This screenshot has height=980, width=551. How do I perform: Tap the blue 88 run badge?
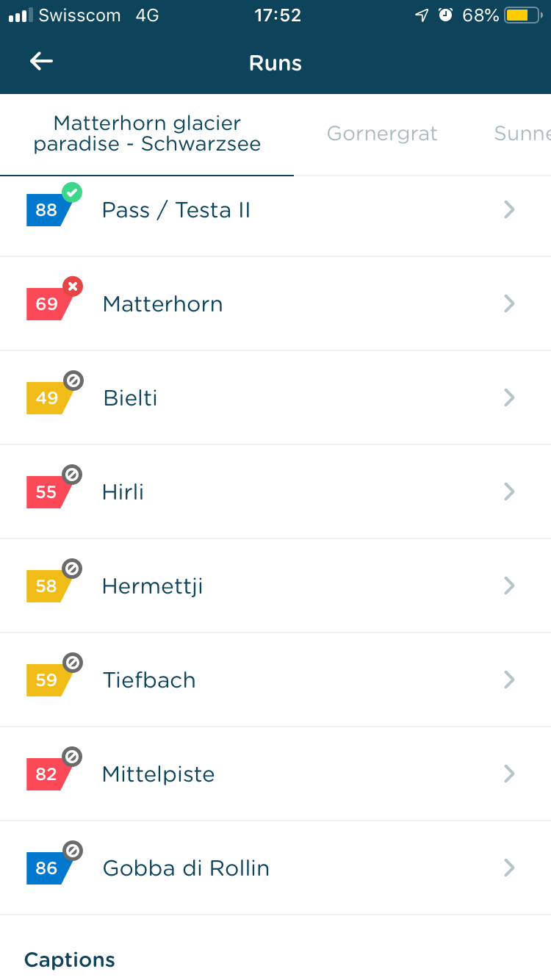click(x=48, y=210)
